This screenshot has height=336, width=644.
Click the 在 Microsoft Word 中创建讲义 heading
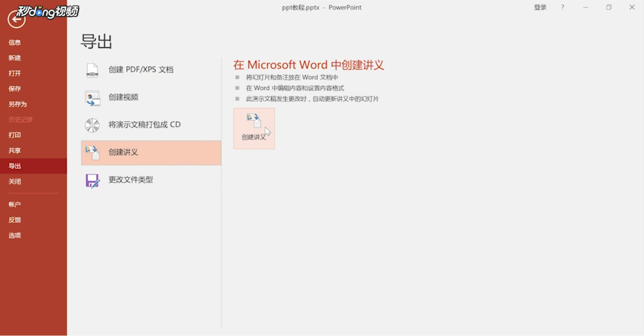[309, 65]
